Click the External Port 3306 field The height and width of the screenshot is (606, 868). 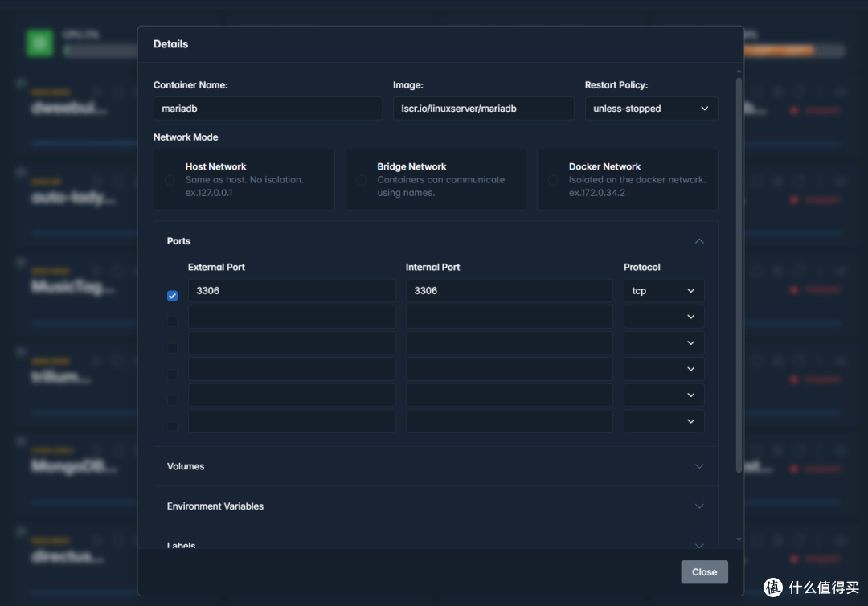(x=292, y=291)
